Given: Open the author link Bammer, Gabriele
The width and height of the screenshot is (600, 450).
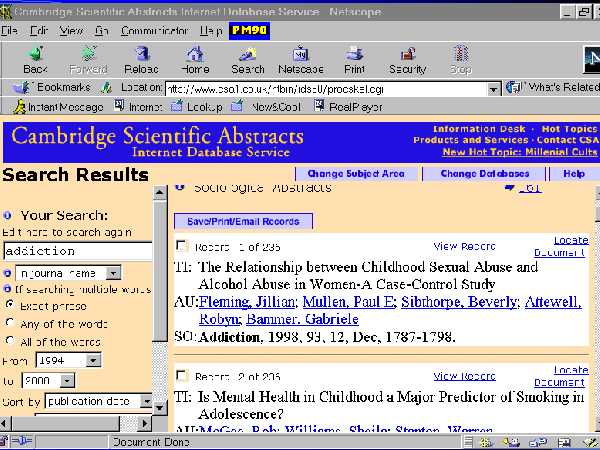Looking at the screenshot, I should (302, 319).
